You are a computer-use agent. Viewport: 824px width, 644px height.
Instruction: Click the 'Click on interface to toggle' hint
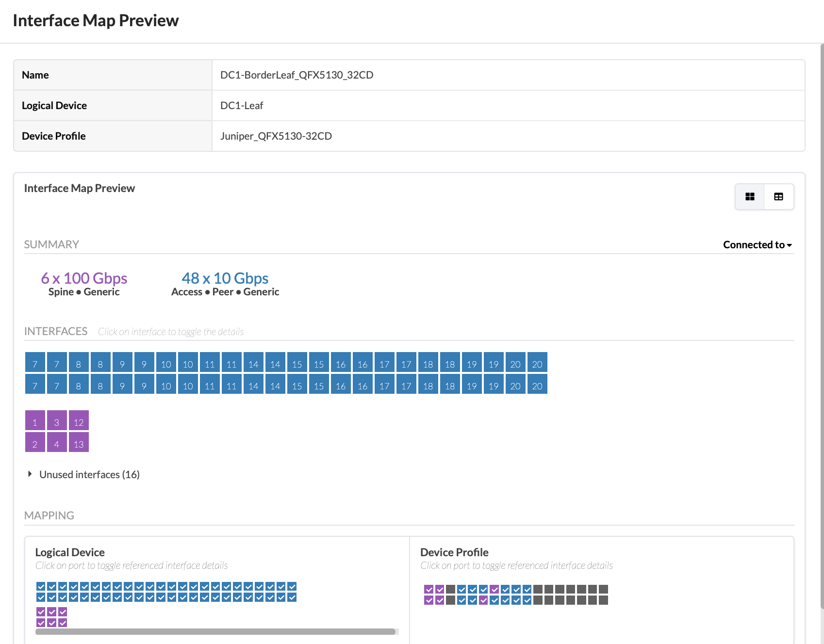(x=171, y=332)
